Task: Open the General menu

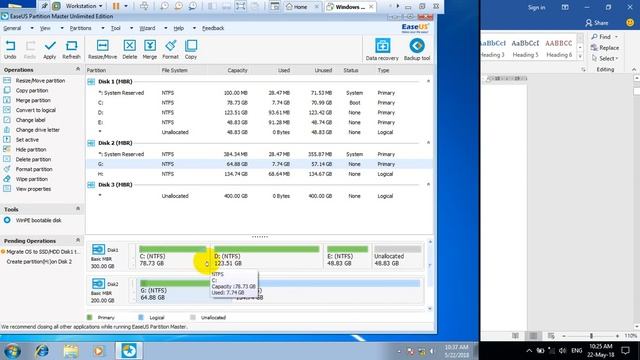Action: pos(12,28)
